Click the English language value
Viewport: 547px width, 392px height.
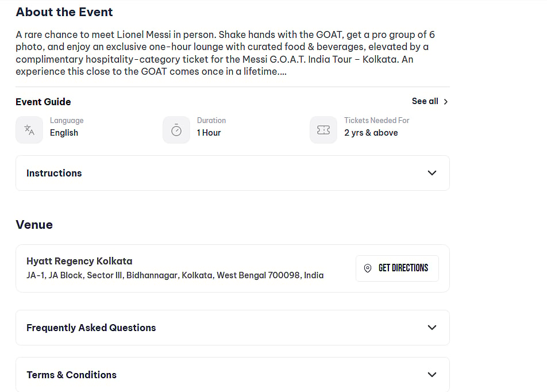click(x=64, y=133)
